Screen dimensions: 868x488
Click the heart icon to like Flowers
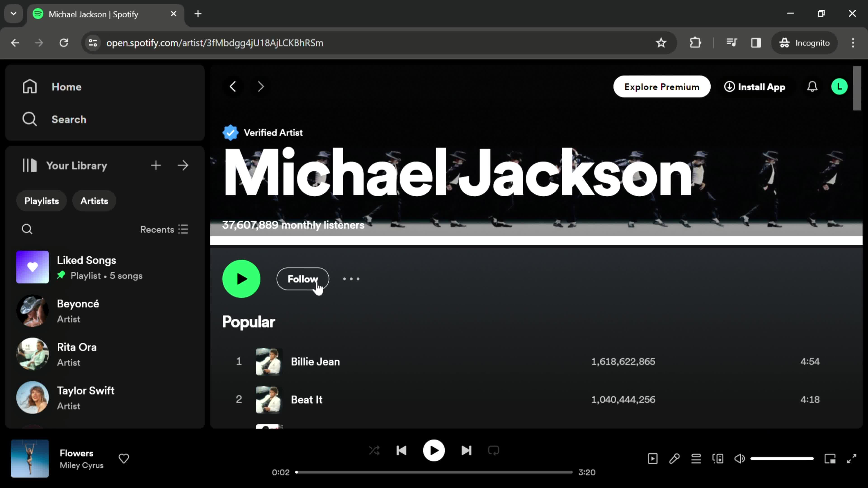[x=124, y=458]
